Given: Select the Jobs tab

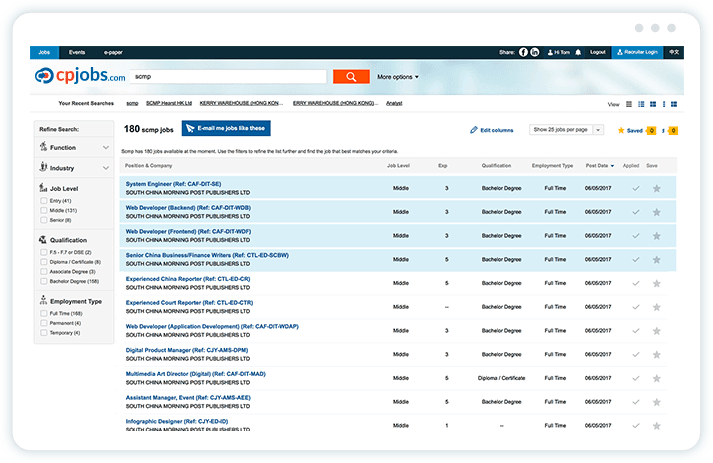Looking at the screenshot, I should (44, 52).
